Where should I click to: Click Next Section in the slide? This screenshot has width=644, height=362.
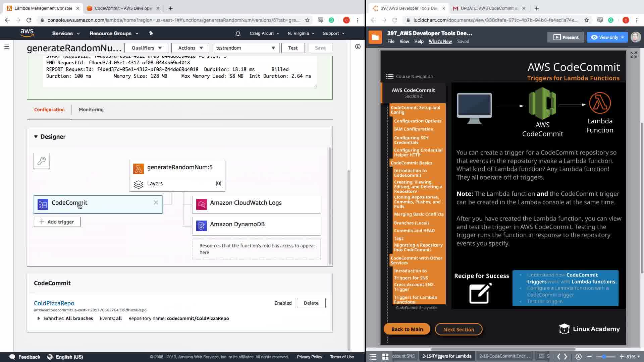point(458,329)
